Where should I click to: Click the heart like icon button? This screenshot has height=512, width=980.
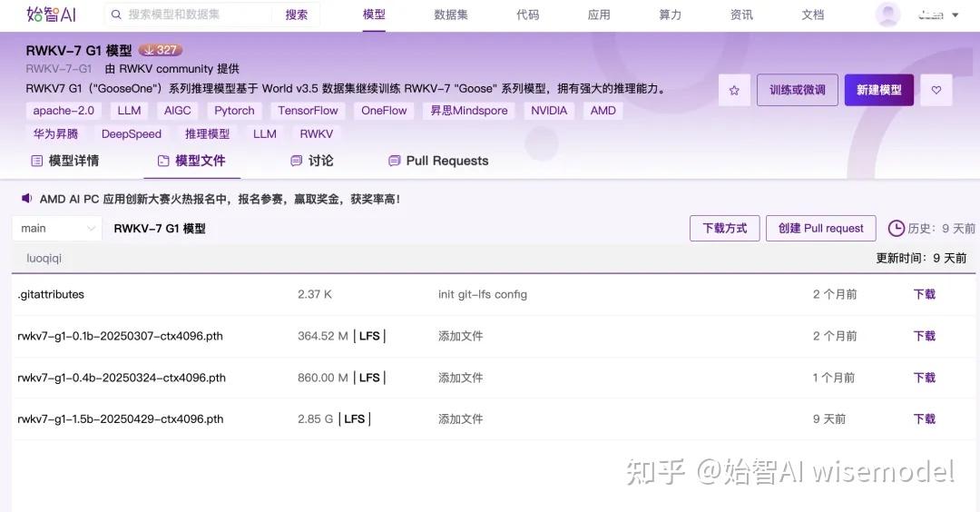(x=936, y=90)
